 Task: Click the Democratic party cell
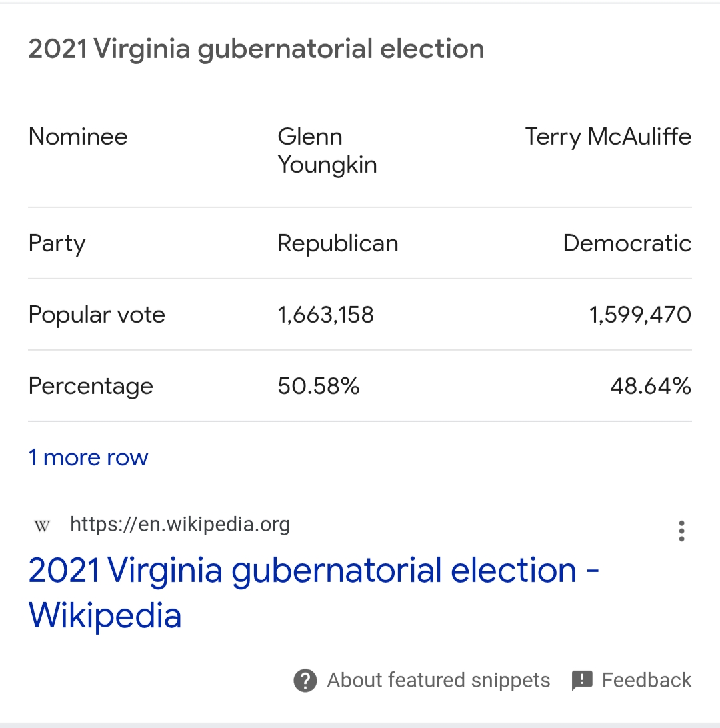click(627, 243)
